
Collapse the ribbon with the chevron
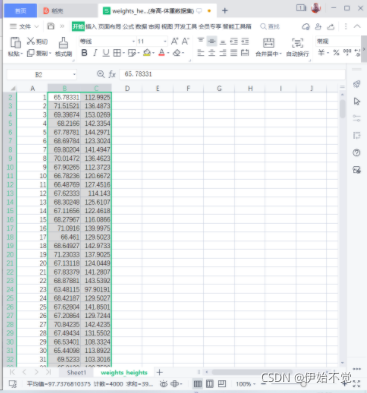357,26
